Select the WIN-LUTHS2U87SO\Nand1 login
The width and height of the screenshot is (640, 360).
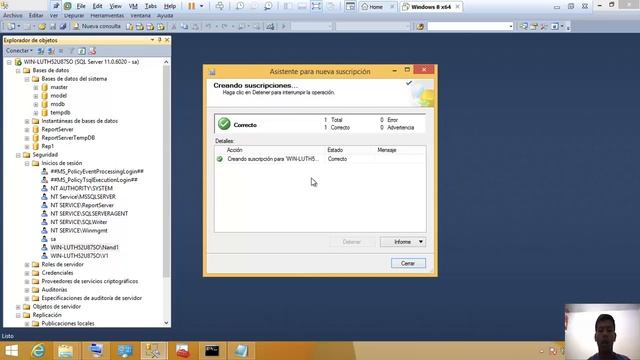coord(84,247)
